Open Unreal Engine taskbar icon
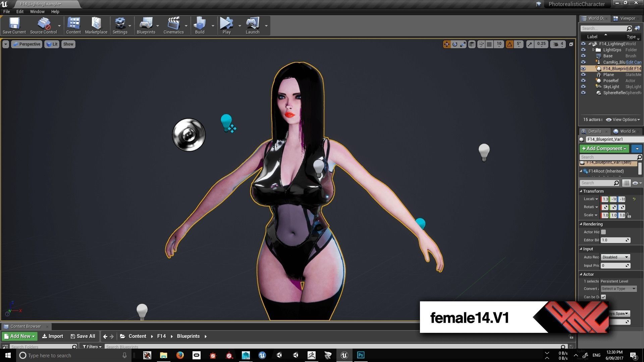This screenshot has width=644, height=362. [344, 355]
